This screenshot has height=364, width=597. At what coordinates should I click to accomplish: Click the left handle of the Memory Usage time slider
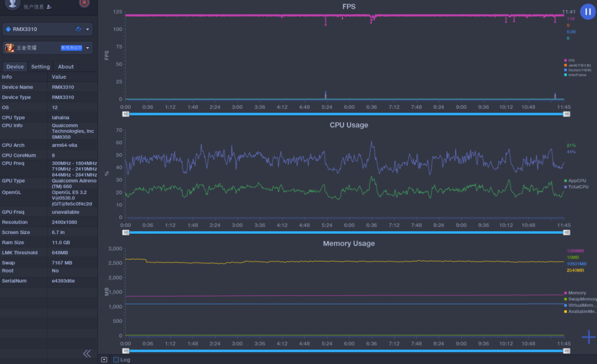(125, 351)
